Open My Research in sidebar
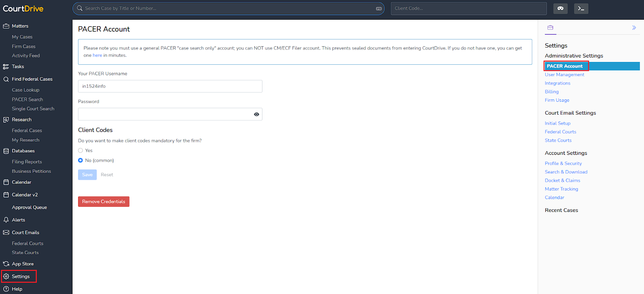Viewport: 644px width, 294px height. point(26,140)
